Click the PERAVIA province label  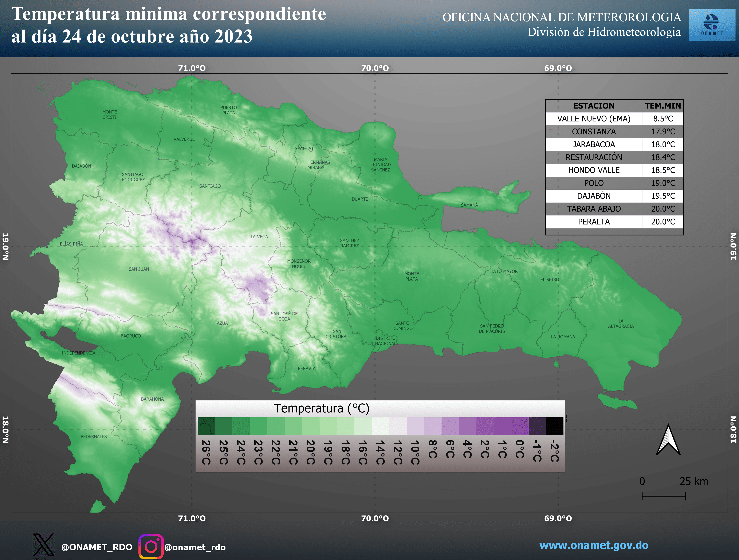(x=307, y=369)
